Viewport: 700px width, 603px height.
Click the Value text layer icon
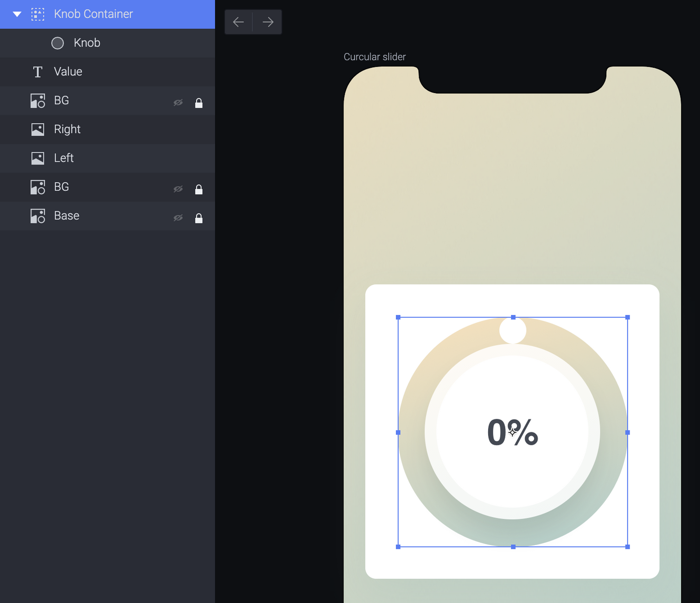pyautogui.click(x=38, y=72)
